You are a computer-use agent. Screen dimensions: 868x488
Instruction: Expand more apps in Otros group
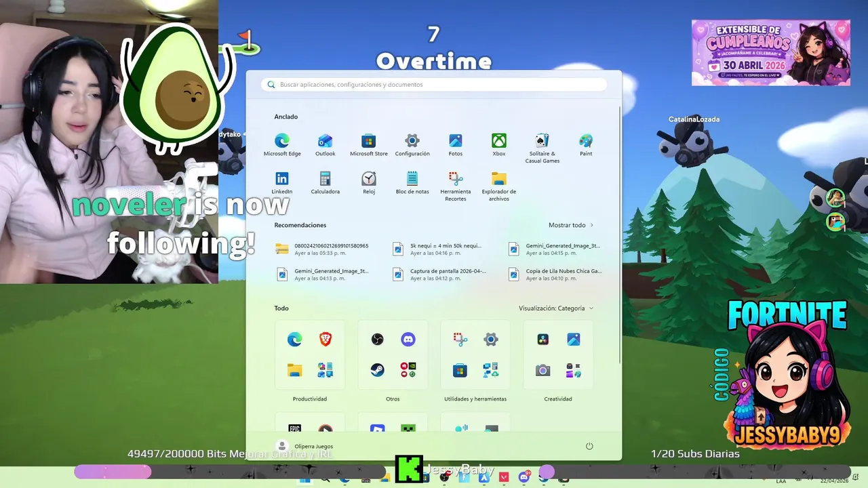[408, 370]
